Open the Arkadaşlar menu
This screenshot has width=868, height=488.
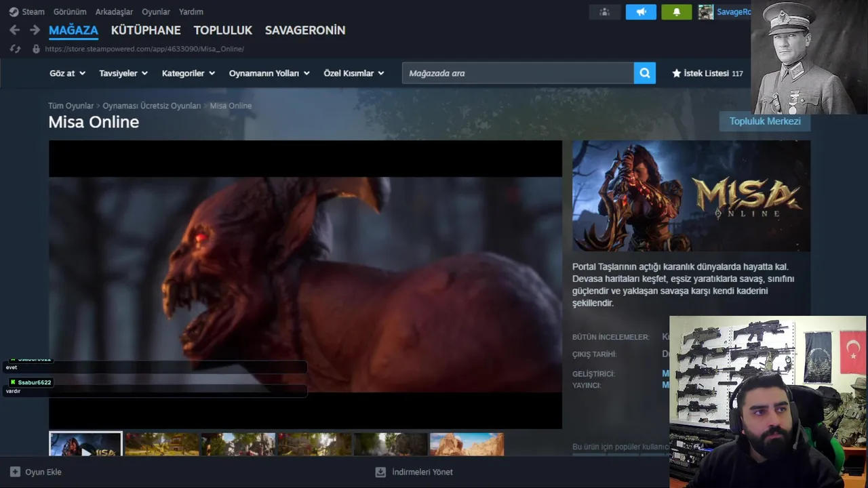click(x=114, y=12)
